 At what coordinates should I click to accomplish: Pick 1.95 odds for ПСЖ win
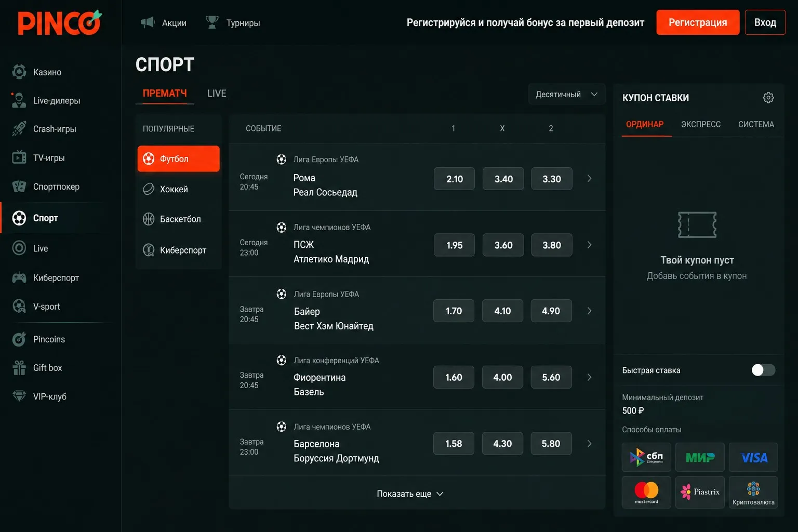(x=455, y=245)
